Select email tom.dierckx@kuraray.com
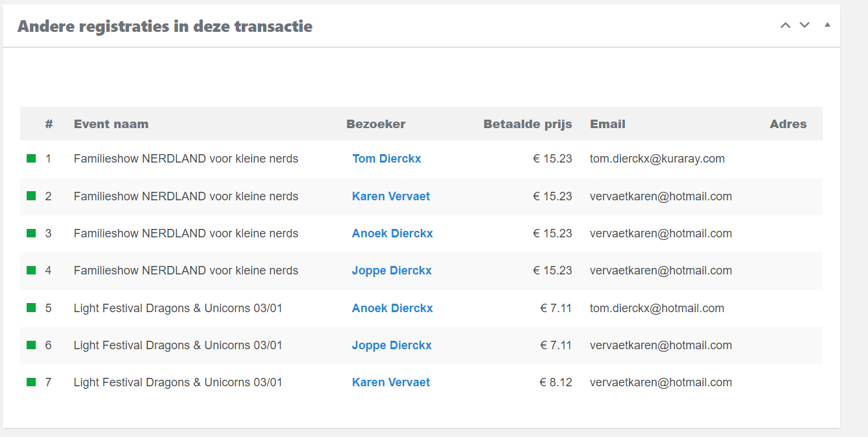 [657, 159]
